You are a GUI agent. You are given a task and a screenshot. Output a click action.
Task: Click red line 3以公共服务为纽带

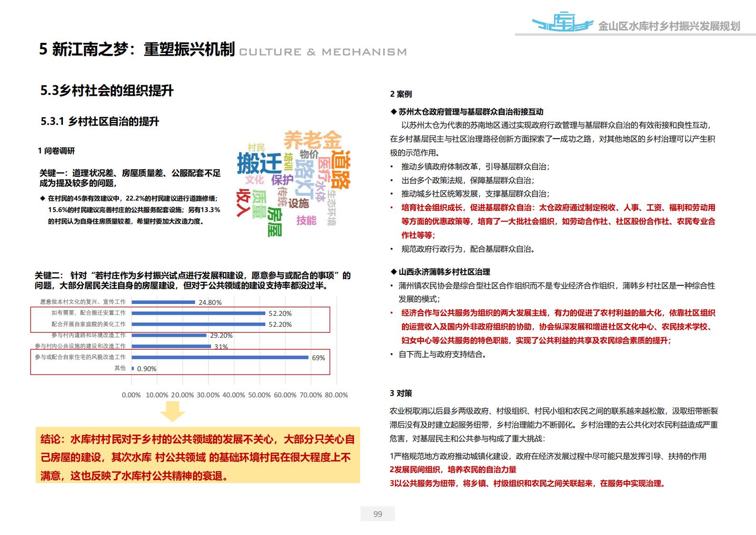click(528, 484)
